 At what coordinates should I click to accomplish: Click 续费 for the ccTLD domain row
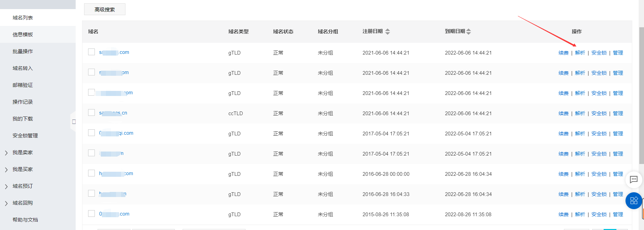point(563,113)
